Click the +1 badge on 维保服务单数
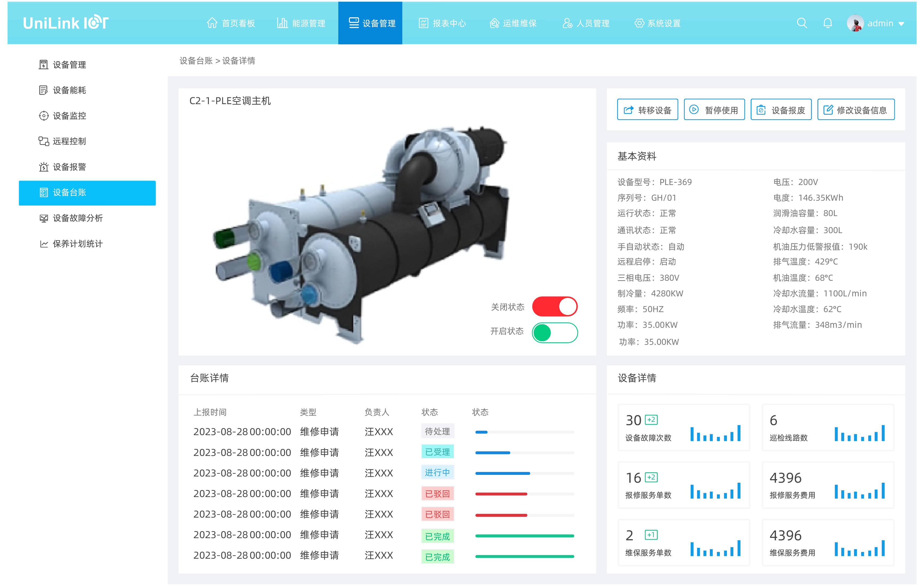This screenshot has width=924, height=586. click(x=651, y=535)
